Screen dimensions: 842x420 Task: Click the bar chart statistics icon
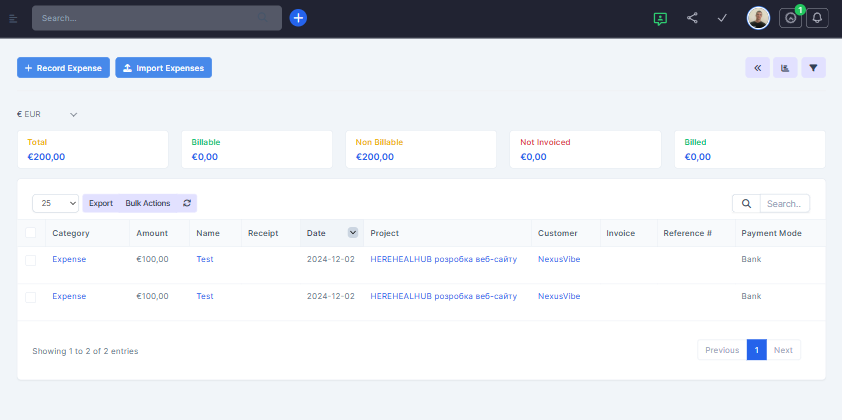pos(786,68)
